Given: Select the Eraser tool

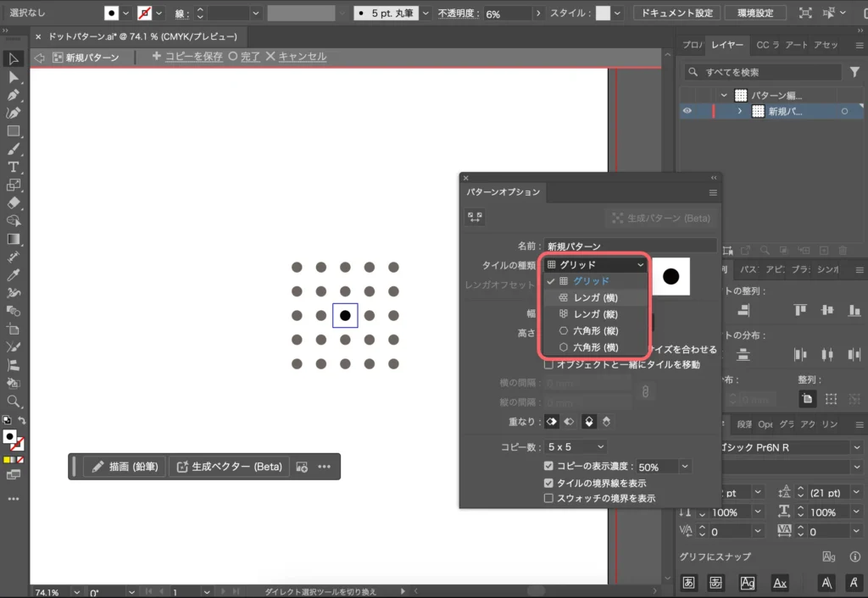Looking at the screenshot, I should click(x=14, y=203).
